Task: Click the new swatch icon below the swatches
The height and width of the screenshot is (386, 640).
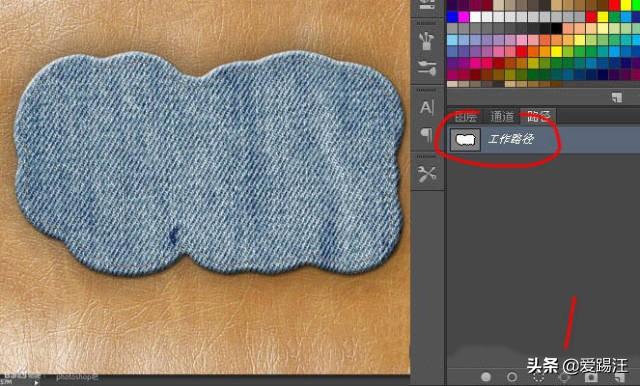Action: (617, 98)
